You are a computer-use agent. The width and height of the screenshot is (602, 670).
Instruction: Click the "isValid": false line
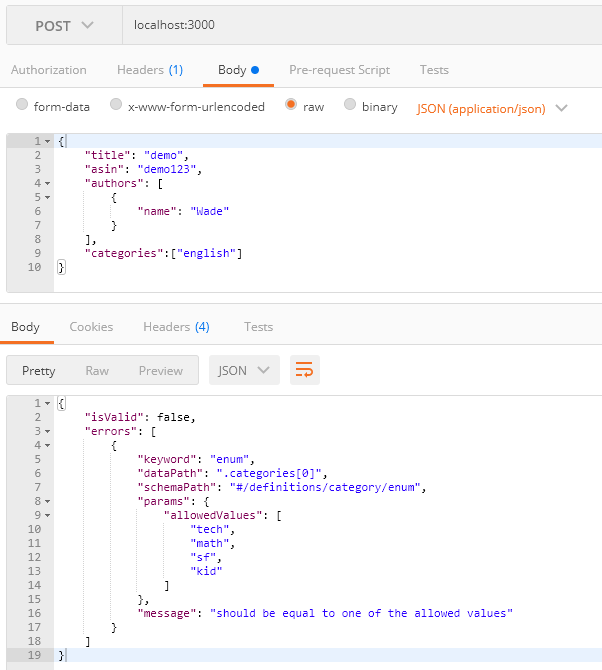[x=140, y=417]
